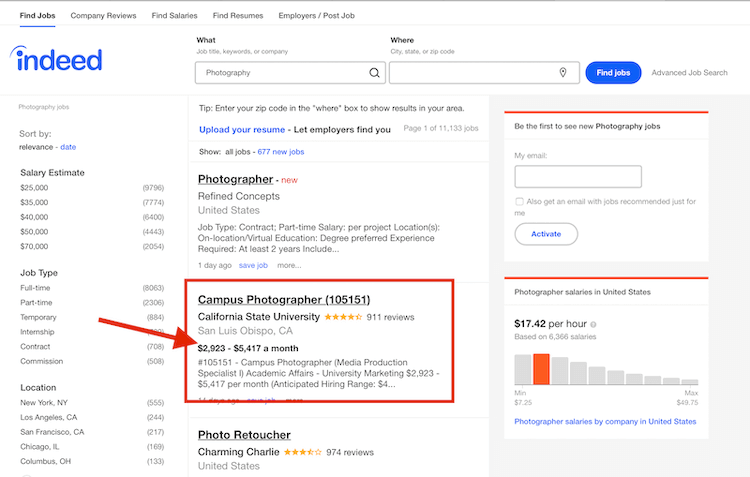Click Upload your resume link

pos(241,130)
